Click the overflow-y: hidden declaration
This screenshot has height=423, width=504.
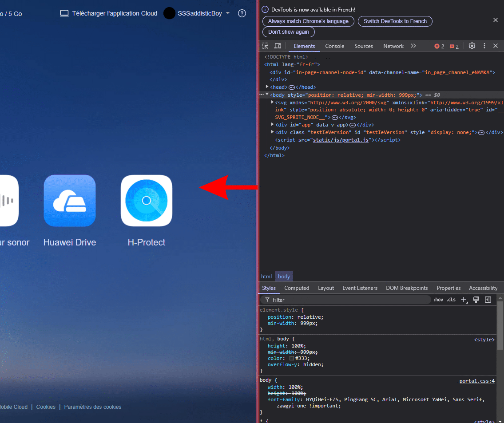click(x=295, y=365)
